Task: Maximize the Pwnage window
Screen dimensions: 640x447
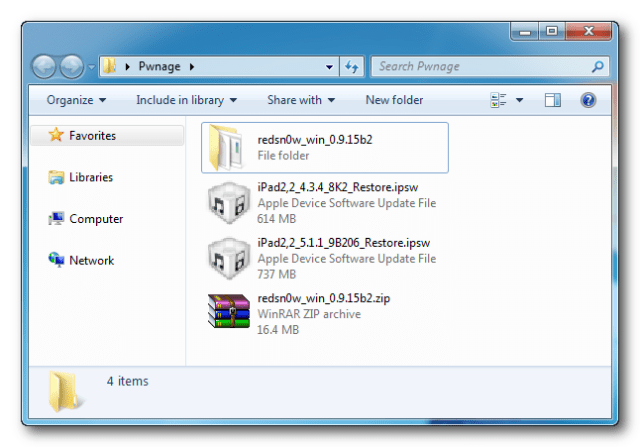Action: pos(552,31)
